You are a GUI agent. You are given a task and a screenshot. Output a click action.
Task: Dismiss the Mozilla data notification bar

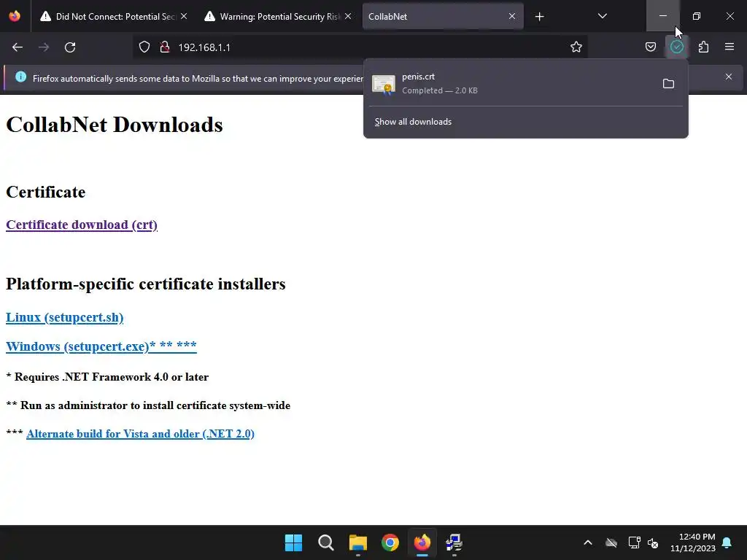(729, 77)
